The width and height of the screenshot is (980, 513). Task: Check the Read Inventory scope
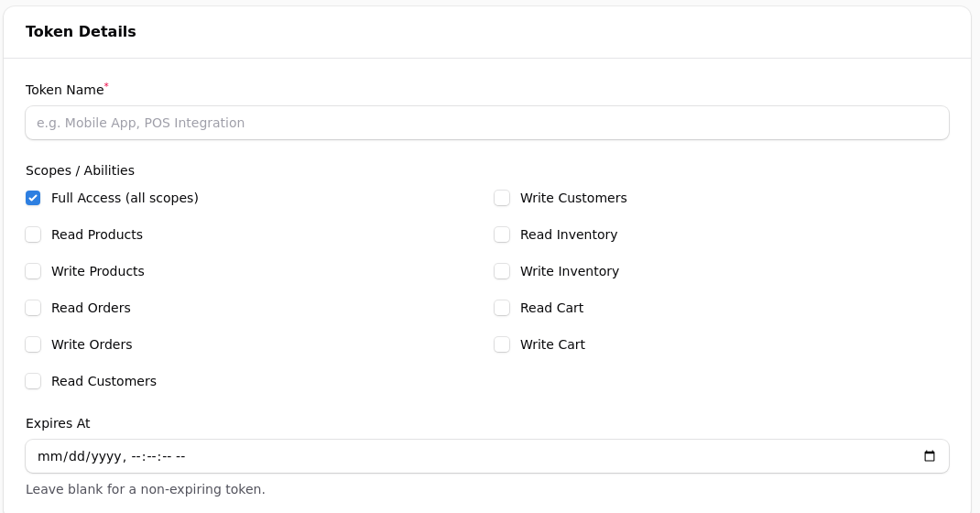click(x=502, y=235)
